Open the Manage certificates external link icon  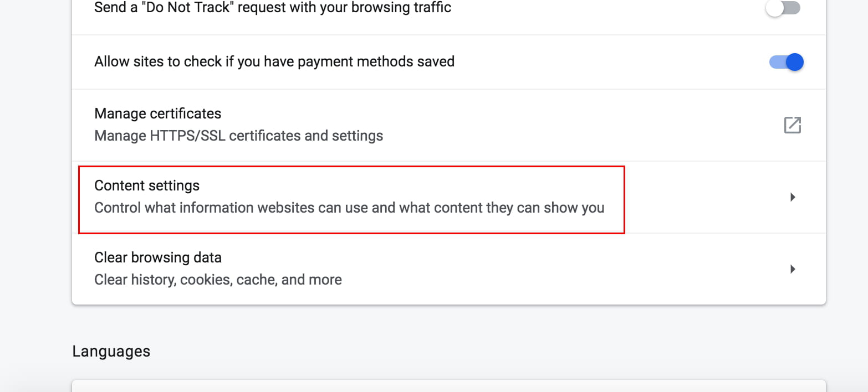(x=792, y=125)
